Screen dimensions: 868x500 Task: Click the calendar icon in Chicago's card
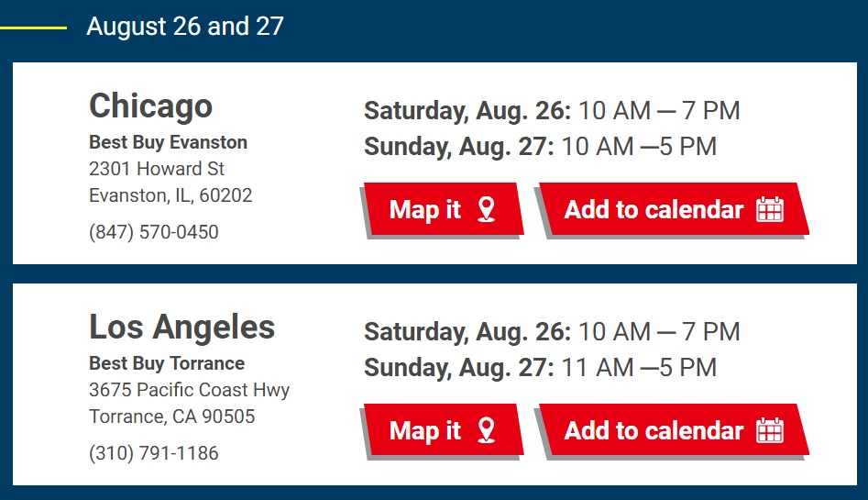(x=769, y=209)
